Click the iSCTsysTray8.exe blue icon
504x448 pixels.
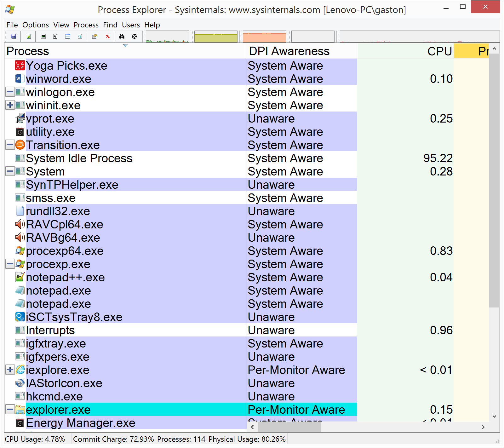tap(20, 317)
